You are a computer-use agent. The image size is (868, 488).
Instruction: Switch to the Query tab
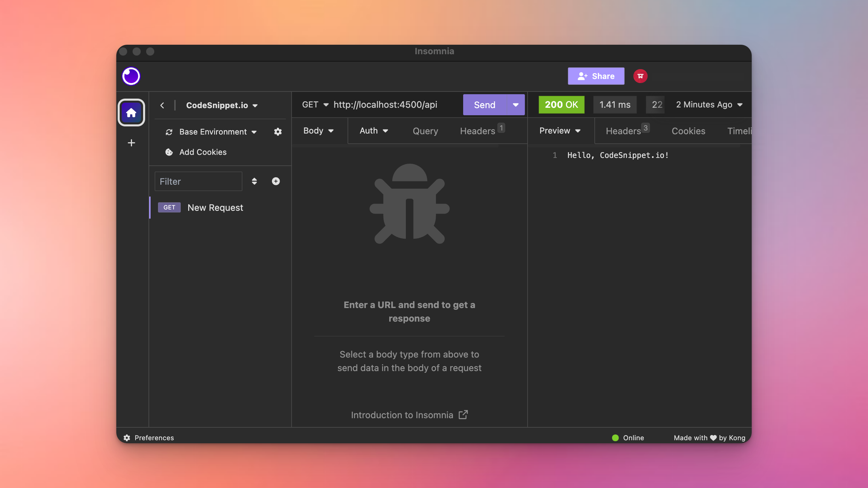pyautogui.click(x=425, y=131)
